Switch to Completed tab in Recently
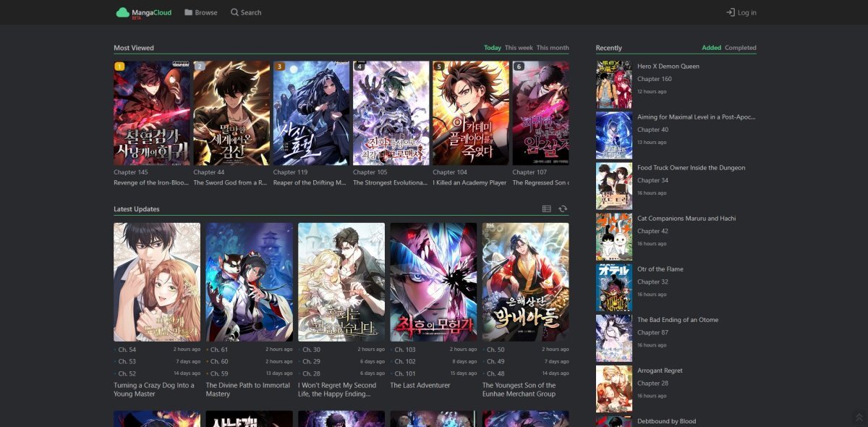868x427 pixels. click(741, 48)
